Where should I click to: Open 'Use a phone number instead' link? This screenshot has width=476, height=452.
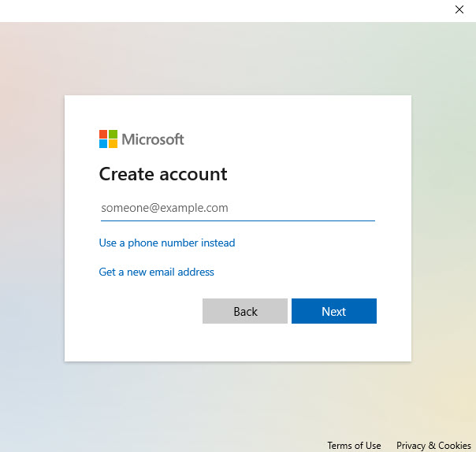pos(167,243)
